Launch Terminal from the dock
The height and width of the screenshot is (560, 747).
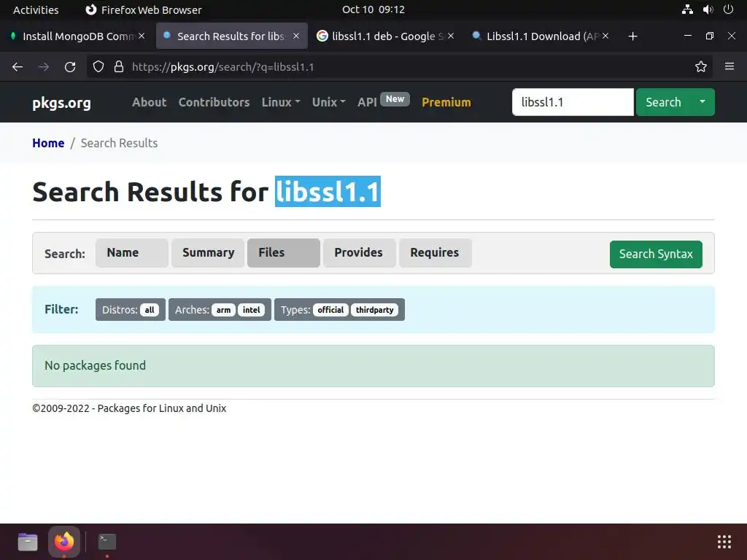coord(107,542)
